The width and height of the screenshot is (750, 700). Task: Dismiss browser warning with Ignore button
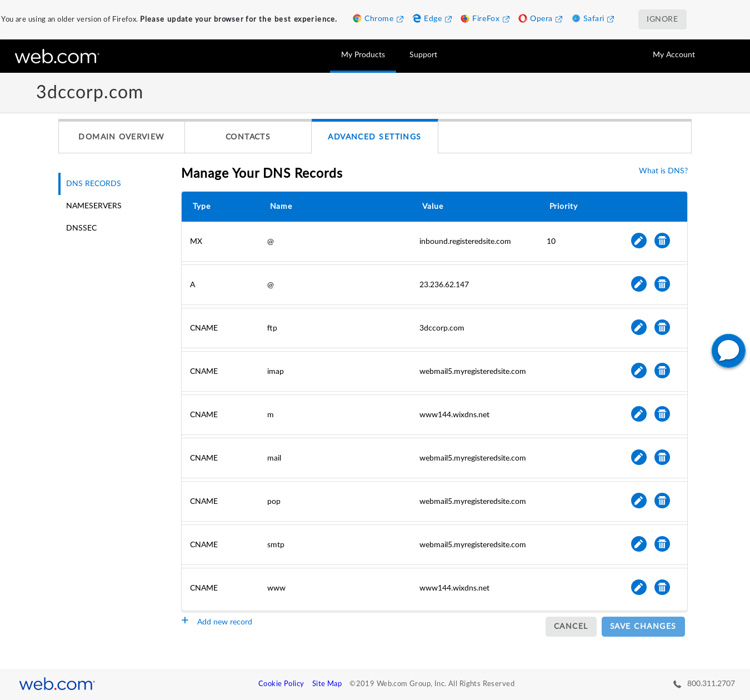coord(662,19)
